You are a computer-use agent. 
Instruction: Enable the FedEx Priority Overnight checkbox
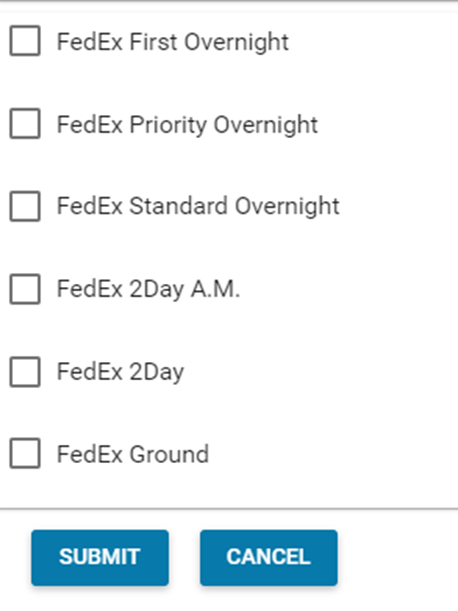(x=25, y=124)
